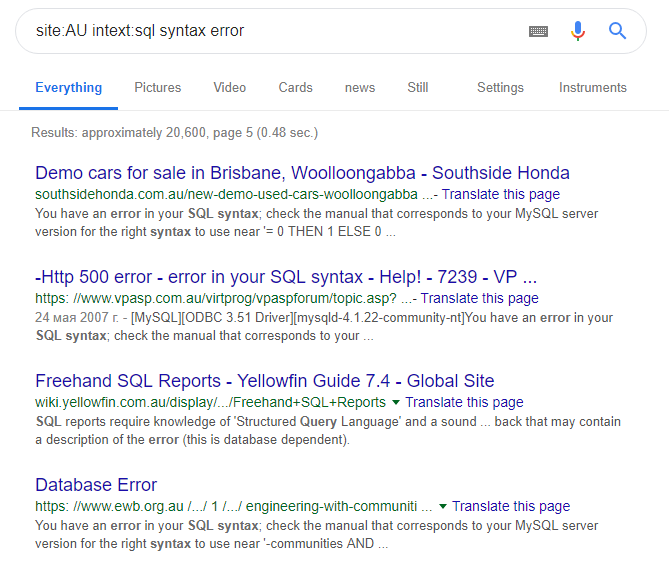Click the microphone voice search icon
The image size is (669, 576).
click(578, 31)
